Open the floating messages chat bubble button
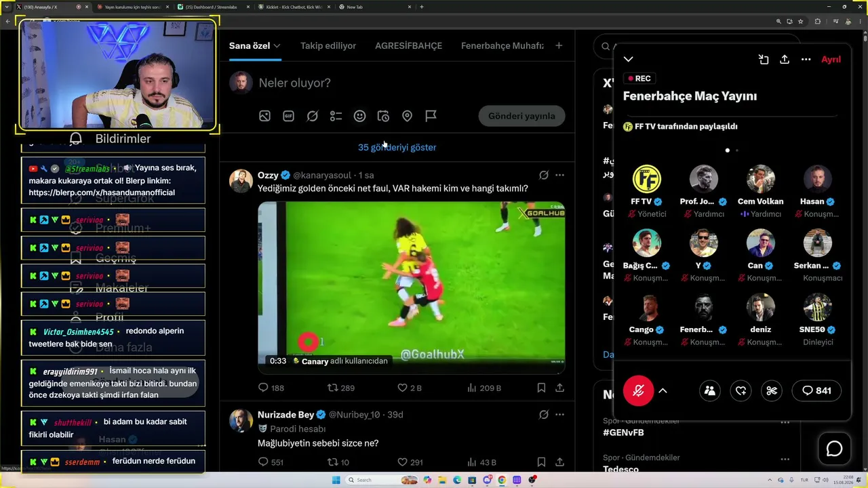Image resolution: width=868 pixels, height=488 pixels. click(x=834, y=449)
